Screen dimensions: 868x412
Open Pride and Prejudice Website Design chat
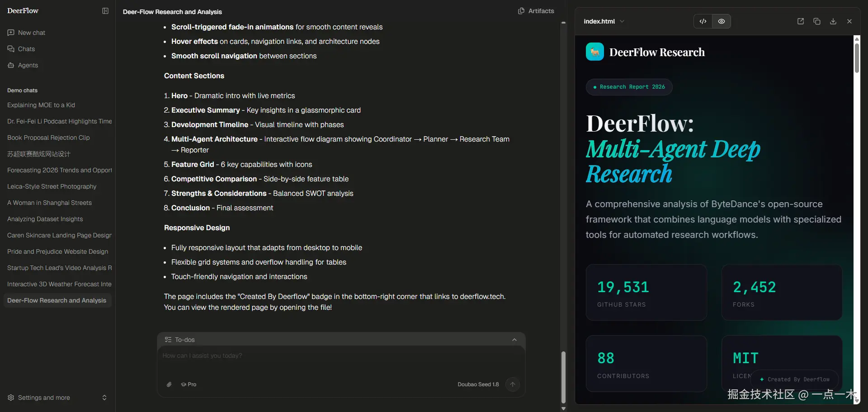tap(57, 251)
